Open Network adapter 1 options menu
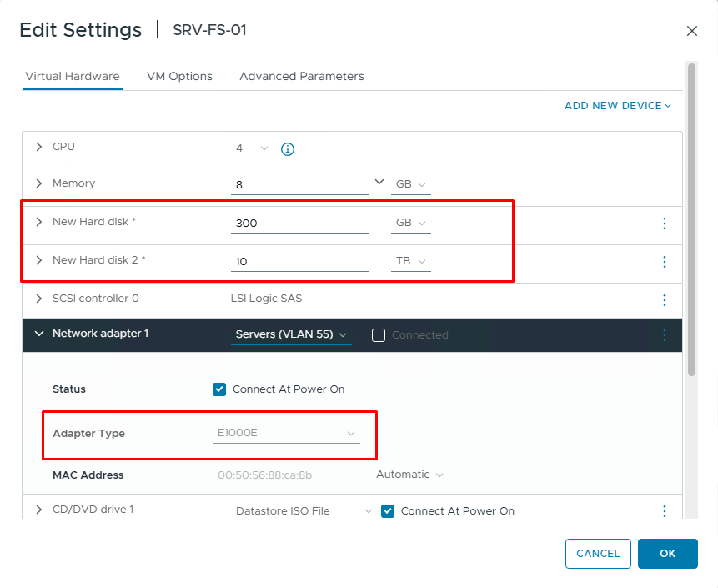Screen dimensions: 718x588 click(x=665, y=335)
